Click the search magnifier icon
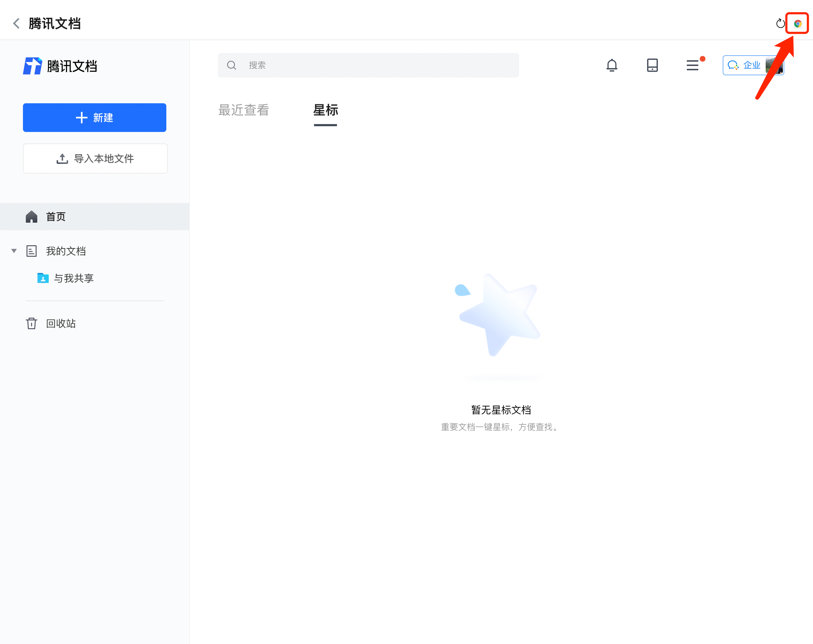The height and width of the screenshot is (644, 813). point(232,65)
